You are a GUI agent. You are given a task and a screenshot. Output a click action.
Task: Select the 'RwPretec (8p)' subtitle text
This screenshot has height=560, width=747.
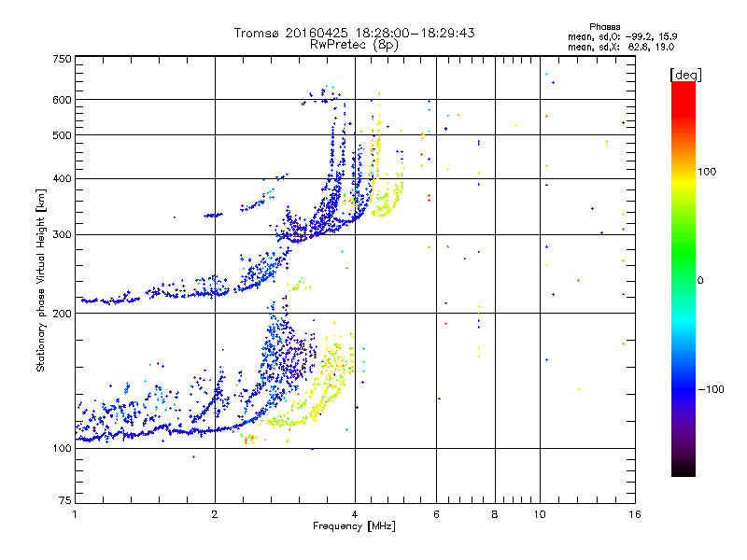coord(354,45)
